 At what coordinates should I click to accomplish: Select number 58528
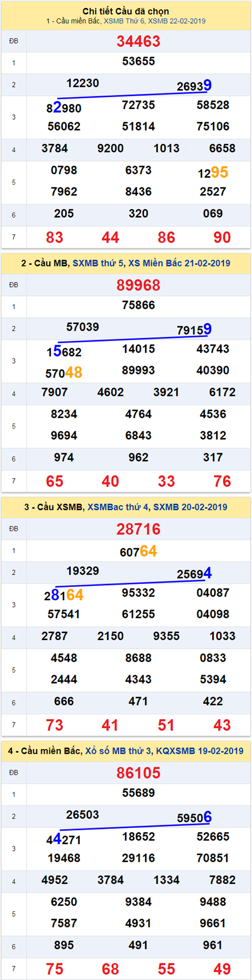(x=213, y=105)
